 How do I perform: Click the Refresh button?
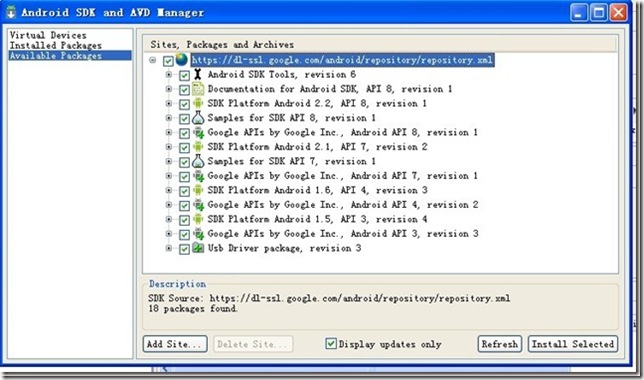click(x=499, y=344)
